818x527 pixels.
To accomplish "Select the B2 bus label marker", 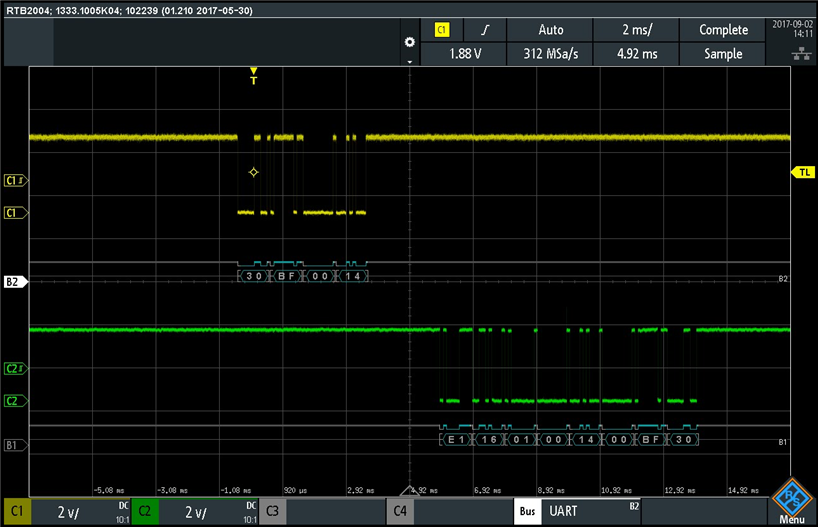I will click(x=14, y=283).
